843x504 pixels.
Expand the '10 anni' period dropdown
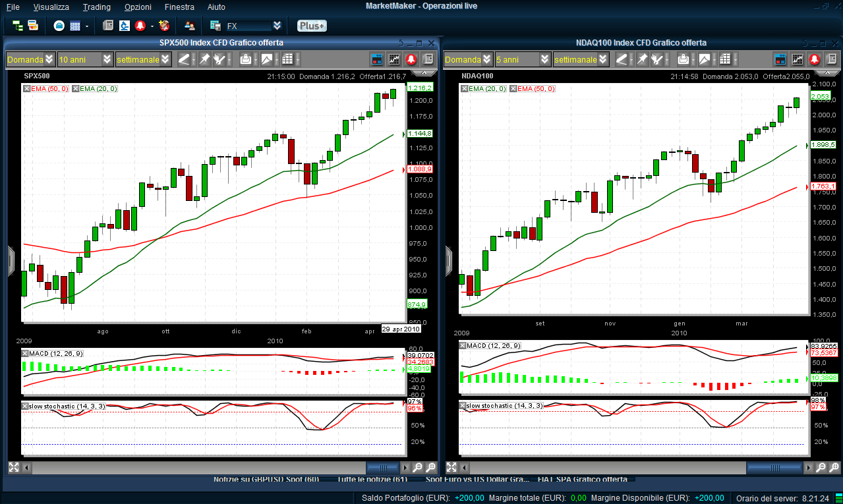click(107, 59)
